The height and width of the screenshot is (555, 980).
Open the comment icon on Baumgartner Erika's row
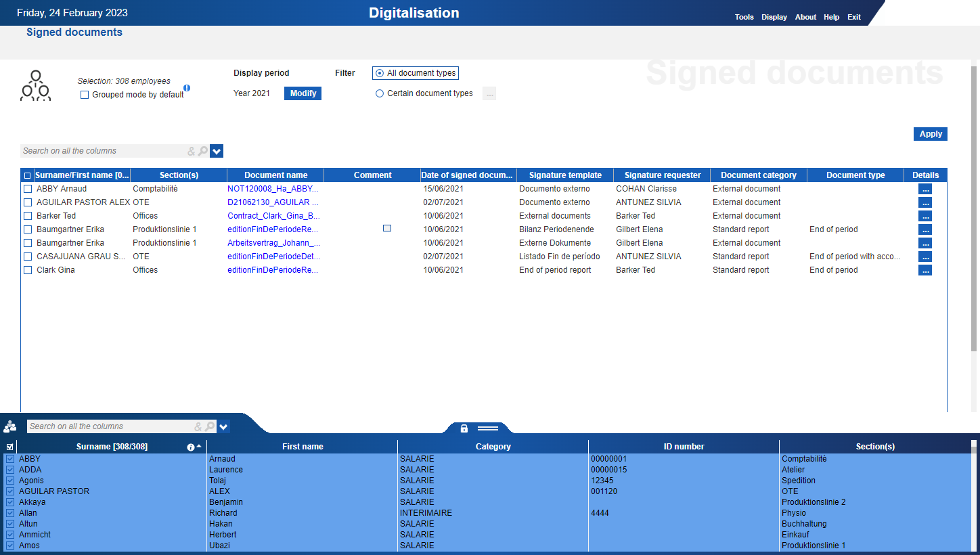tap(387, 229)
